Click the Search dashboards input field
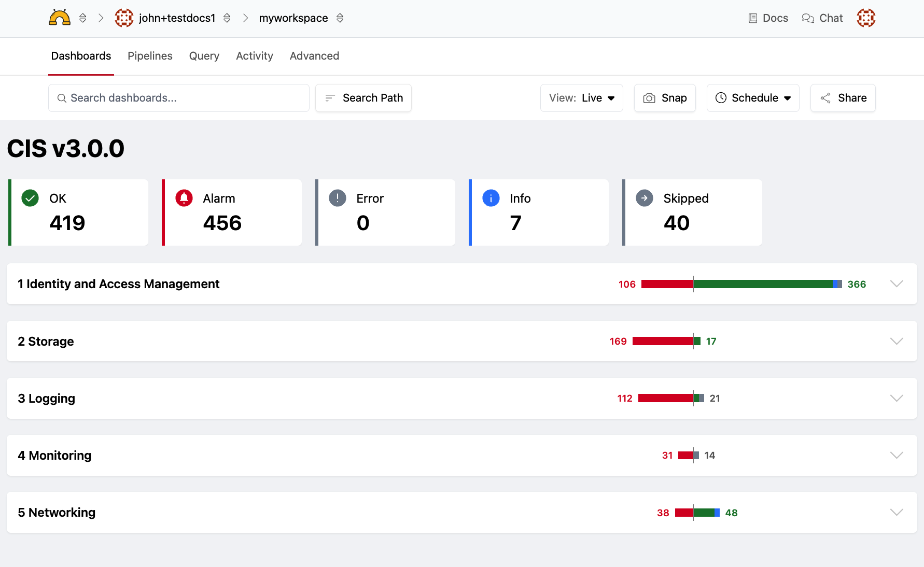The height and width of the screenshot is (567, 924). point(179,98)
